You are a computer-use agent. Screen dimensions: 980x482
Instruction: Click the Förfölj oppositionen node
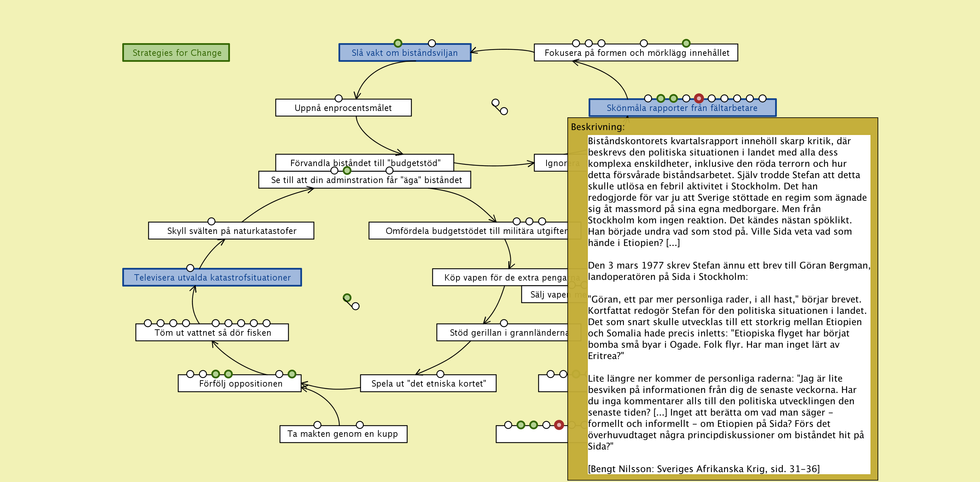pyautogui.click(x=240, y=383)
